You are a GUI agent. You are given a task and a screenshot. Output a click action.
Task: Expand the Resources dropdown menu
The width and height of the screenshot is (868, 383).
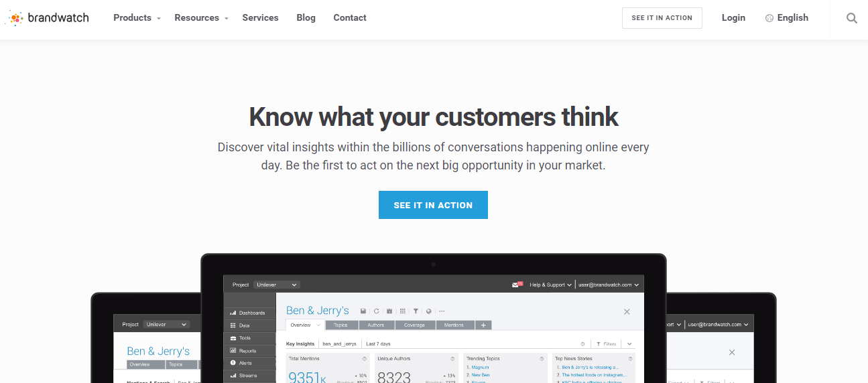click(x=201, y=18)
